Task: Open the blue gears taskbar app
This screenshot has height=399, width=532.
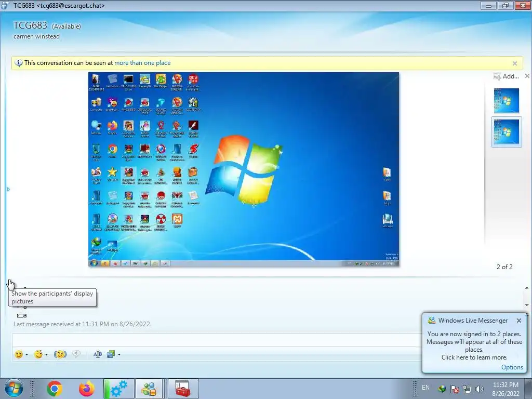Action: click(118, 389)
